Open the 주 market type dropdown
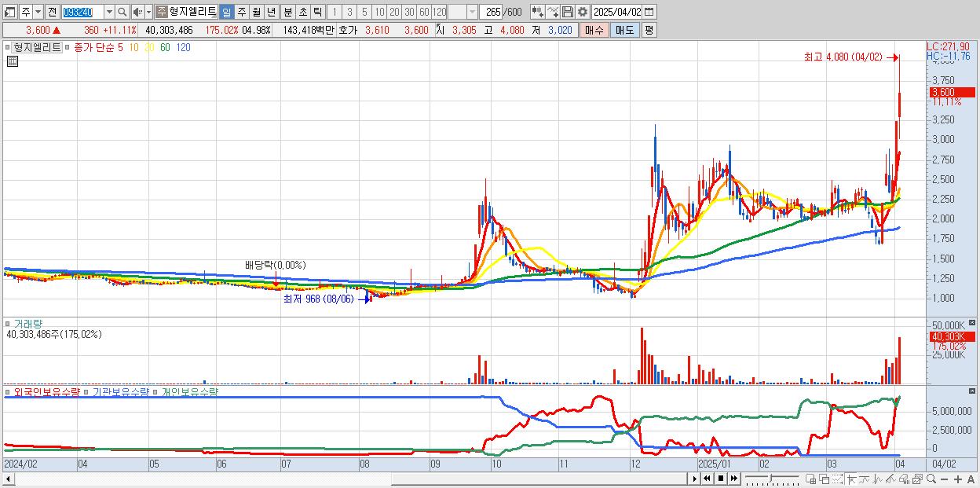 38,12
